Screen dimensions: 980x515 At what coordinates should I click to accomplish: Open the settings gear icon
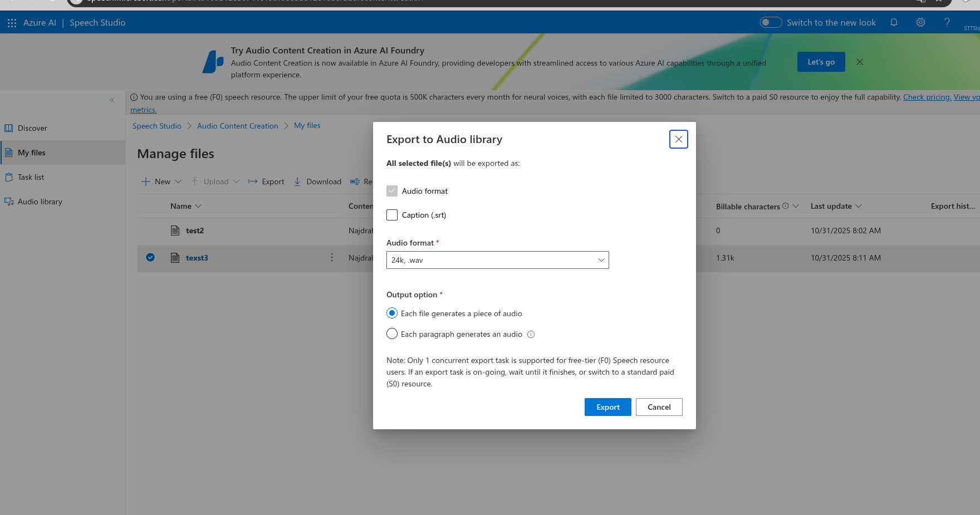tap(920, 22)
